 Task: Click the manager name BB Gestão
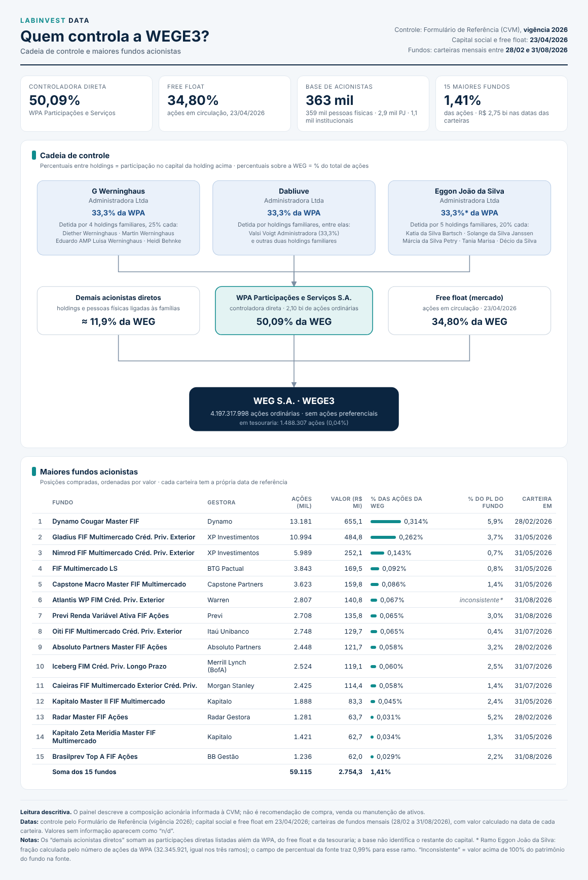point(223,756)
